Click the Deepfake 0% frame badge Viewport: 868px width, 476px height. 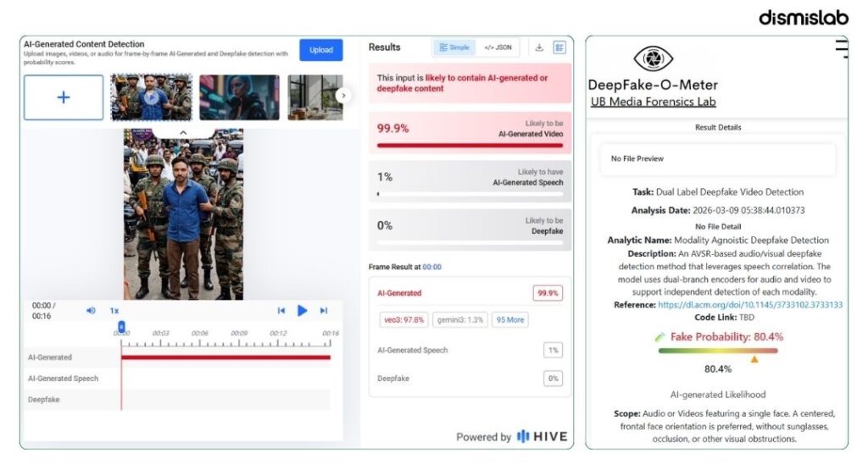point(553,379)
